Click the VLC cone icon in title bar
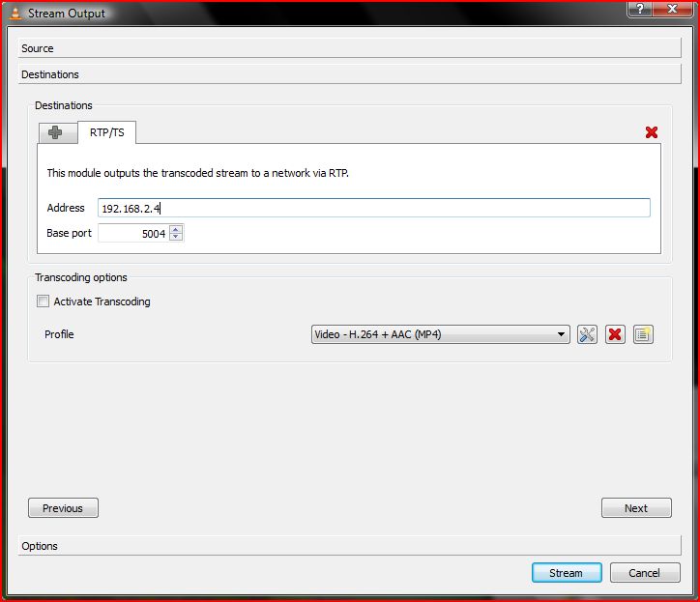This screenshot has height=602, width=700. click(15, 14)
